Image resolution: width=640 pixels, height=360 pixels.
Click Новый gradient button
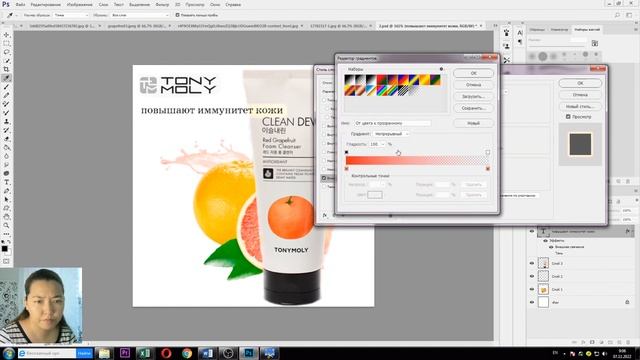point(473,123)
